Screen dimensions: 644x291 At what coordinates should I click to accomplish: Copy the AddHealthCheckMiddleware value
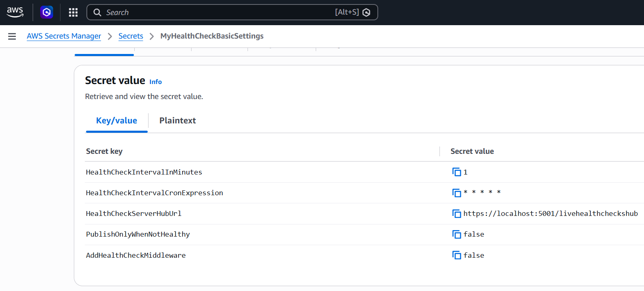tap(457, 255)
